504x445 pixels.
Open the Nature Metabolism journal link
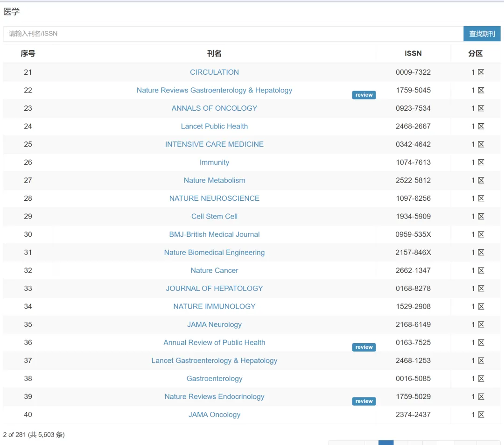pyautogui.click(x=214, y=180)
